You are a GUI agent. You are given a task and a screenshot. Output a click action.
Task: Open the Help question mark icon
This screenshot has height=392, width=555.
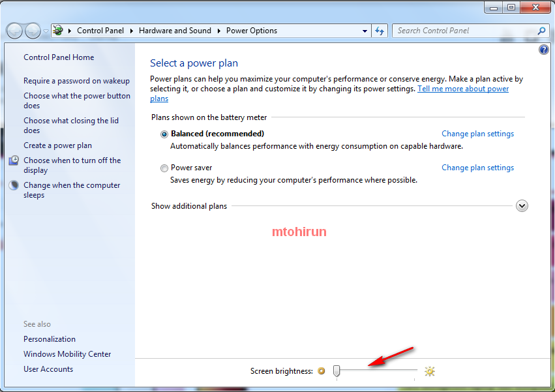coord(544,50)
